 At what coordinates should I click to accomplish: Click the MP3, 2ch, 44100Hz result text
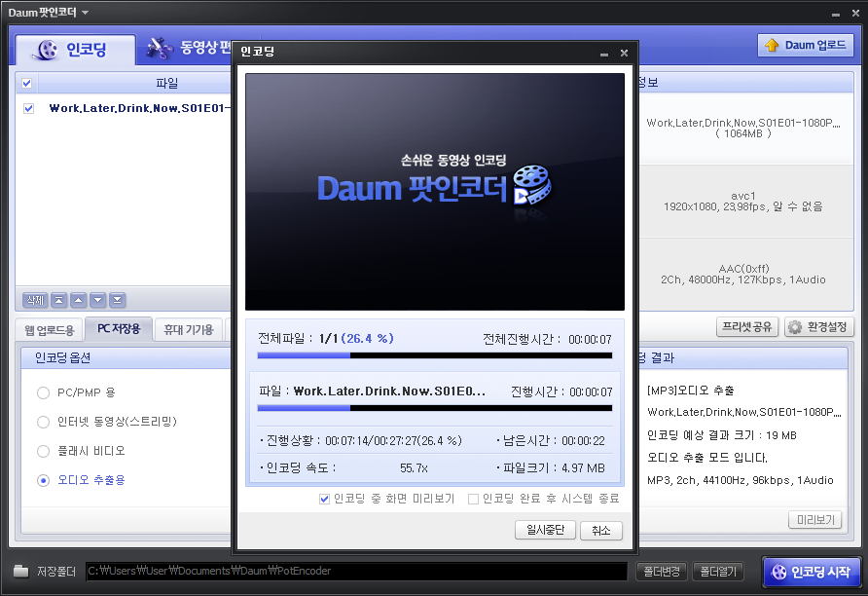[741, 480]
